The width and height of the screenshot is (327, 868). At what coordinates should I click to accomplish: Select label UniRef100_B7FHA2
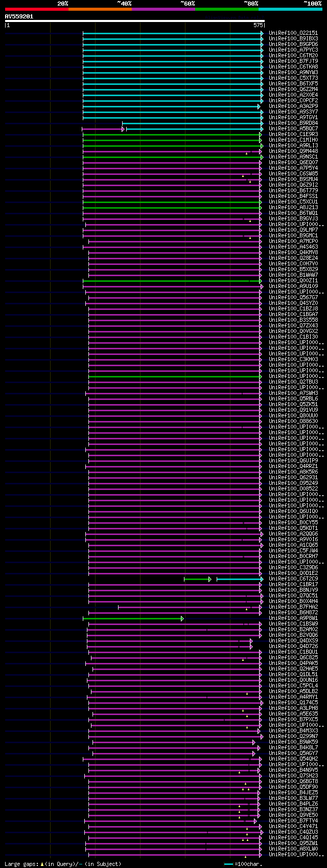tap(293, 607)
